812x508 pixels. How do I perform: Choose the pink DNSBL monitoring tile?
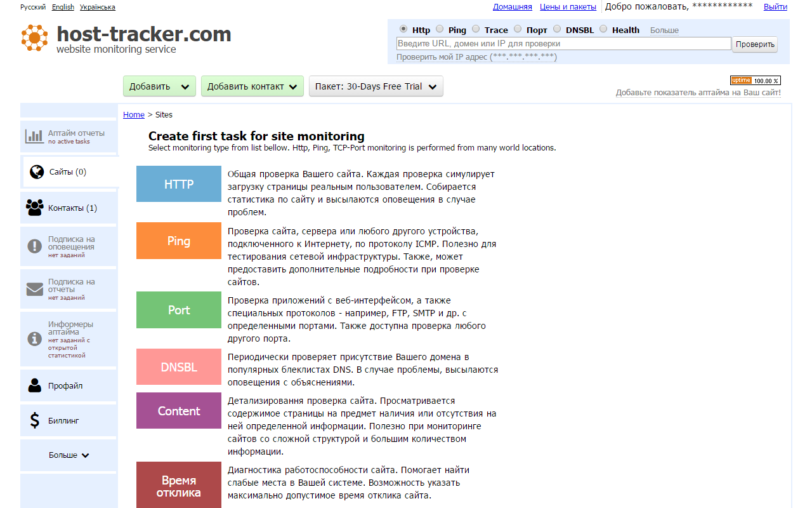[x=179, y=367]
